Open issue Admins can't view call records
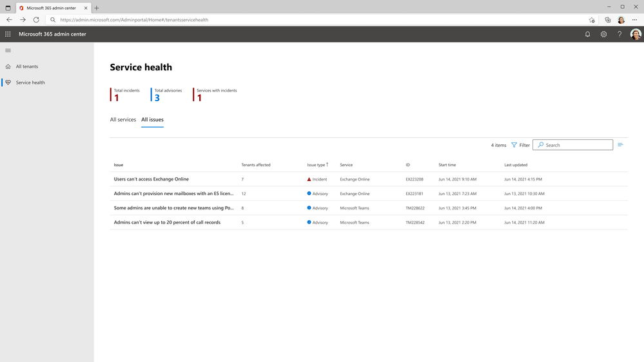Screen dimensions: 644x362 click(x=167, y=222)
